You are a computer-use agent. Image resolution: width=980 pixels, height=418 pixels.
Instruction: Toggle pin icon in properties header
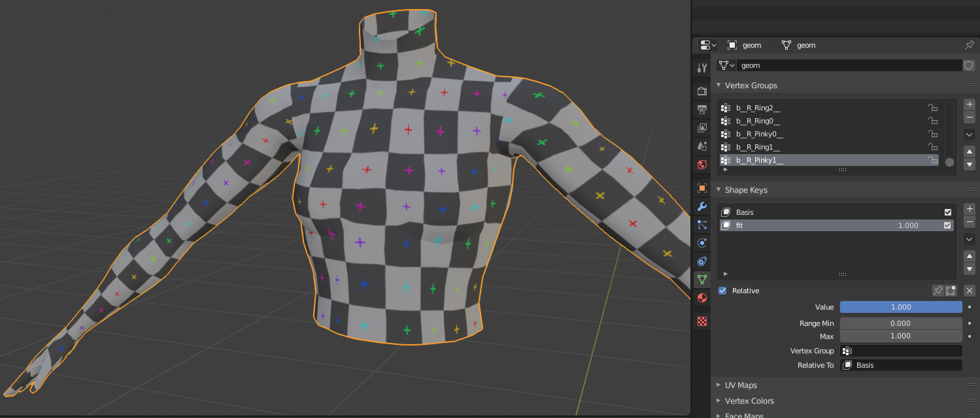tap(969, 45)
